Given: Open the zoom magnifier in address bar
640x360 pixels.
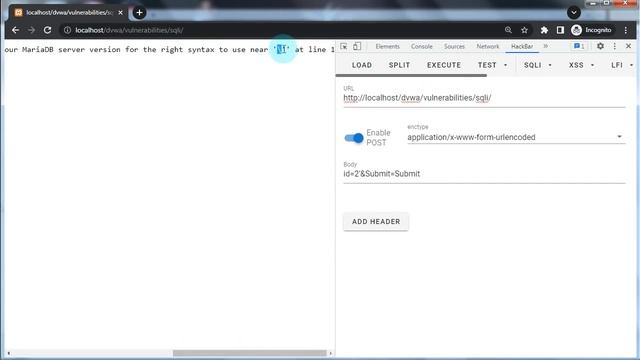Looking at the screenshot, I should (x=508, y=30).
